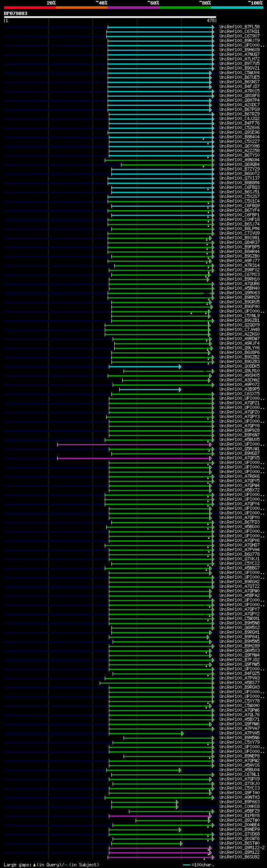
Task: Click the green alignment bar for UniRef100_A7PVA5
Action: pos(146,733)
